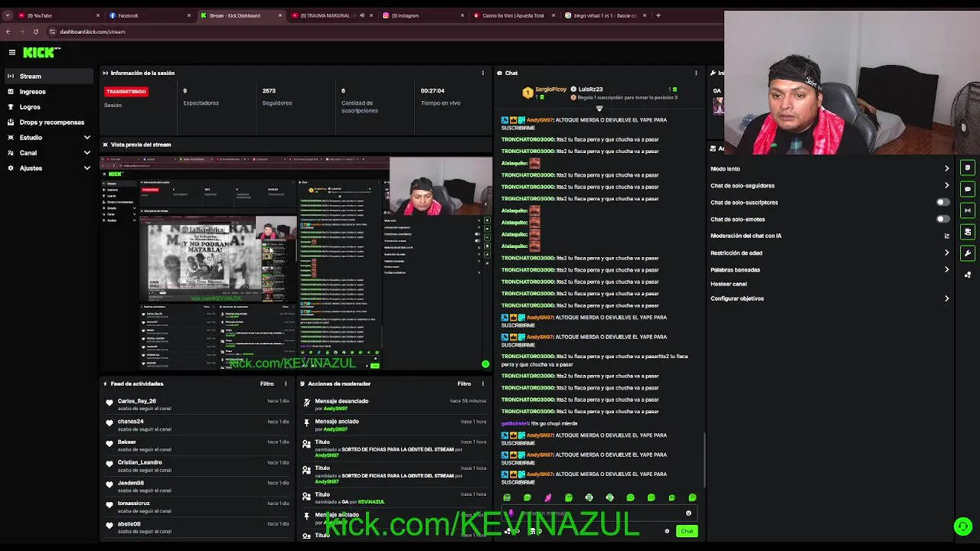Click the Kick logo

pos(41,52)
